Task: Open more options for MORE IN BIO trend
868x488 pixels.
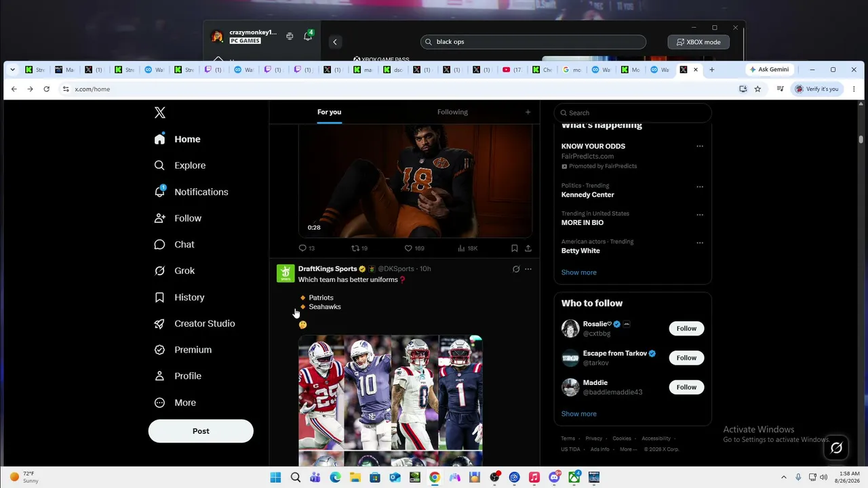Action: pos(700,215)
